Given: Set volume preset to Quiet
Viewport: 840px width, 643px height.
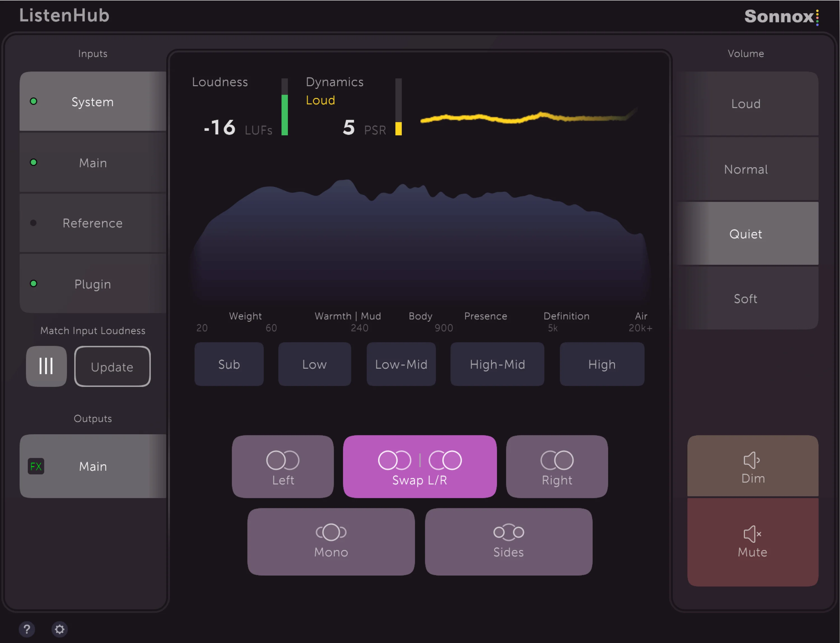Looking at the screenshot, I should coord(746,233).
